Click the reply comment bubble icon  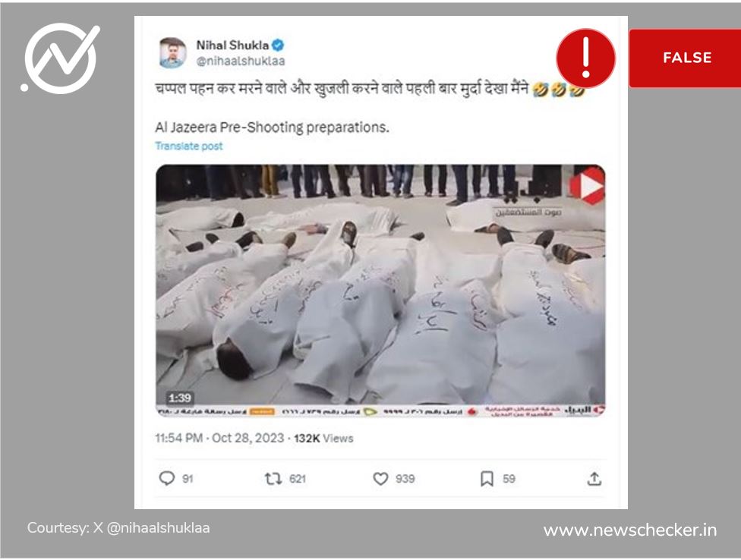[167, 478]
